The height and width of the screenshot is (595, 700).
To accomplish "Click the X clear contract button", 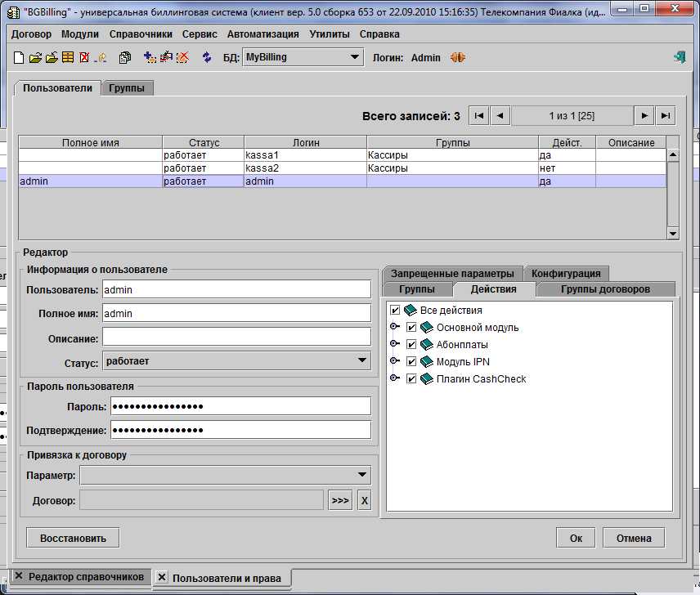I will tap(364, 500).
